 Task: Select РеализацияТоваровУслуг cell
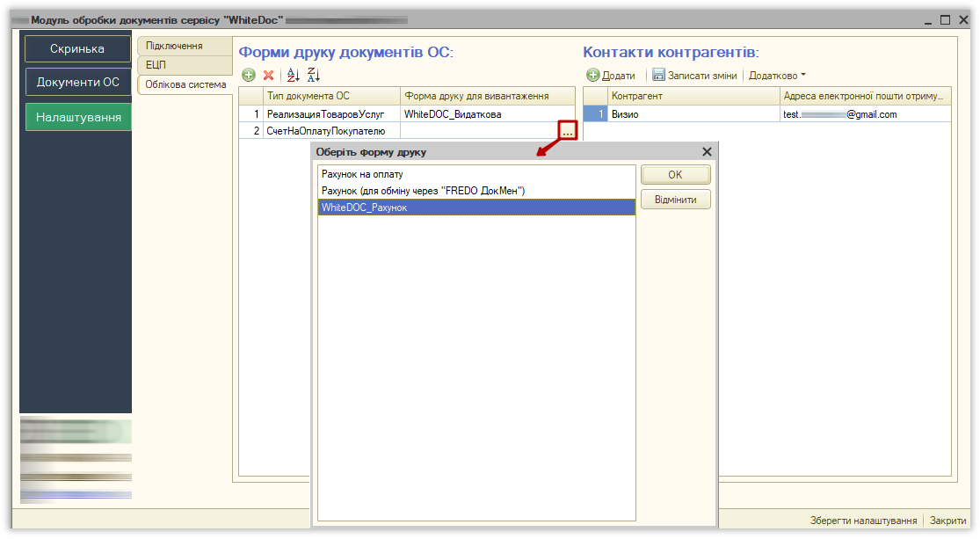[331, 113]
